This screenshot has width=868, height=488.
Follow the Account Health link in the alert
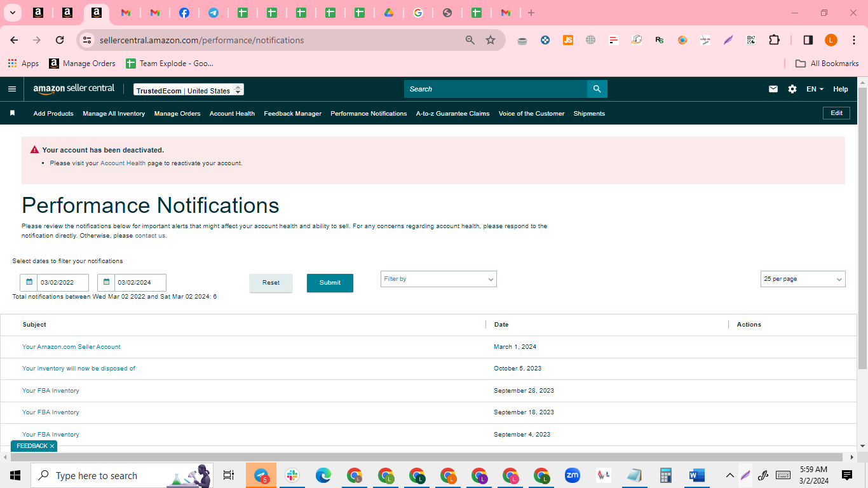pos(123,163)
